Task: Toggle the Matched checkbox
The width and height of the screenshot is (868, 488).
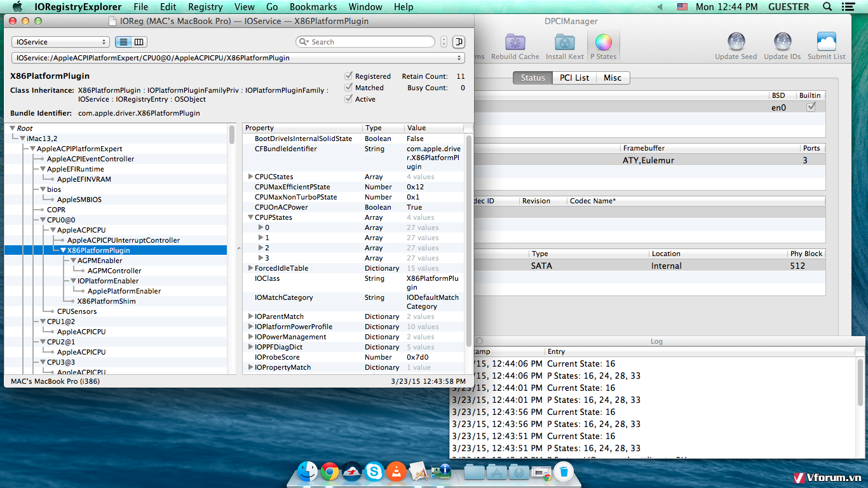Action: tap(348, 88)
